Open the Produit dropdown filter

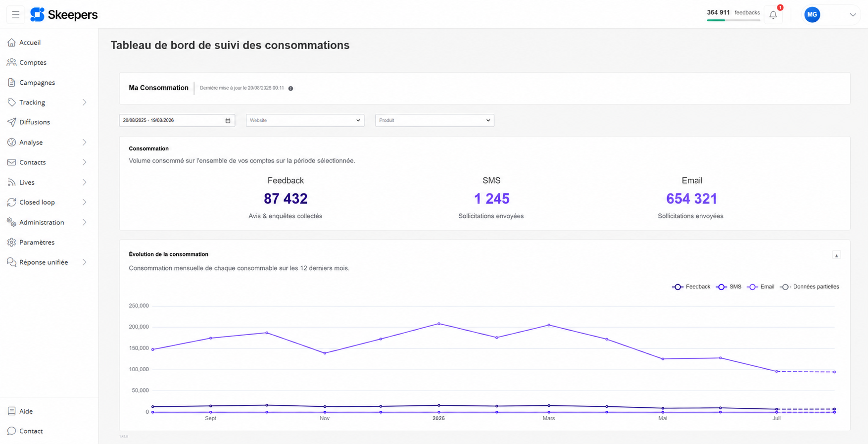click(x=434, y=121)
